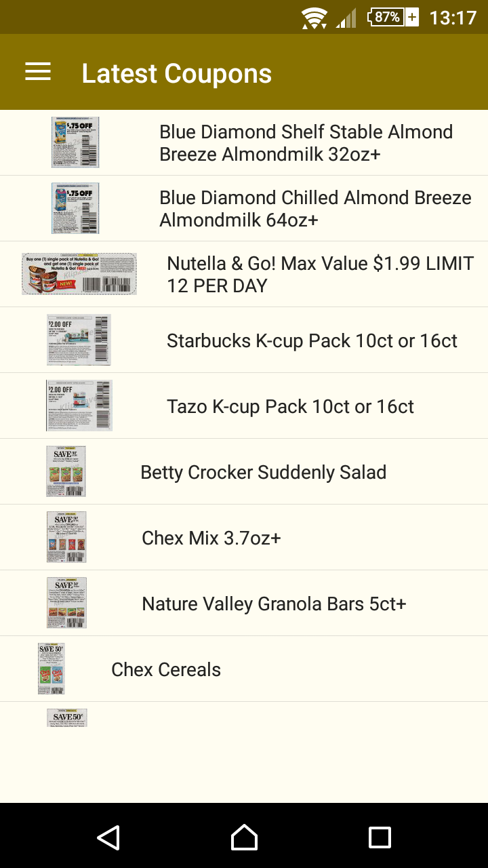The image size is (488, 868).
Task: Open Nutella & Go! Max Value listing
Action: tap(244, 274)
